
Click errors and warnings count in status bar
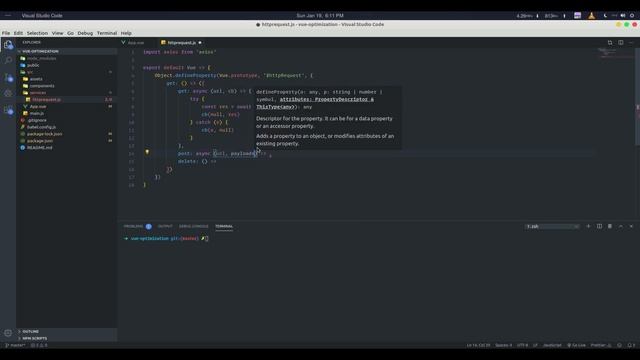39,345
